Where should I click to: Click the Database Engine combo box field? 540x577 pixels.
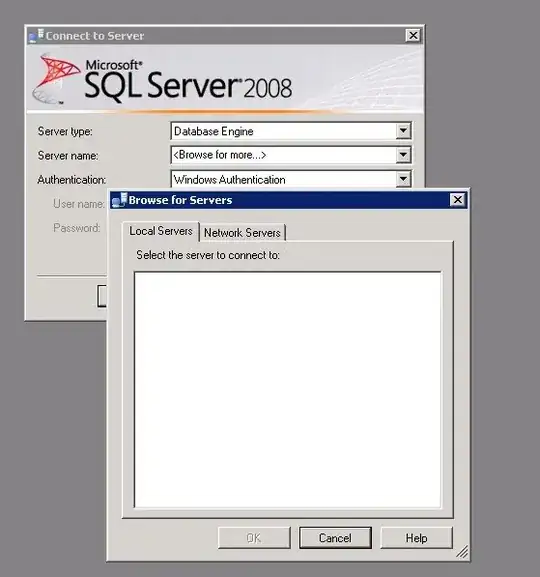click(x=291, y=131)
